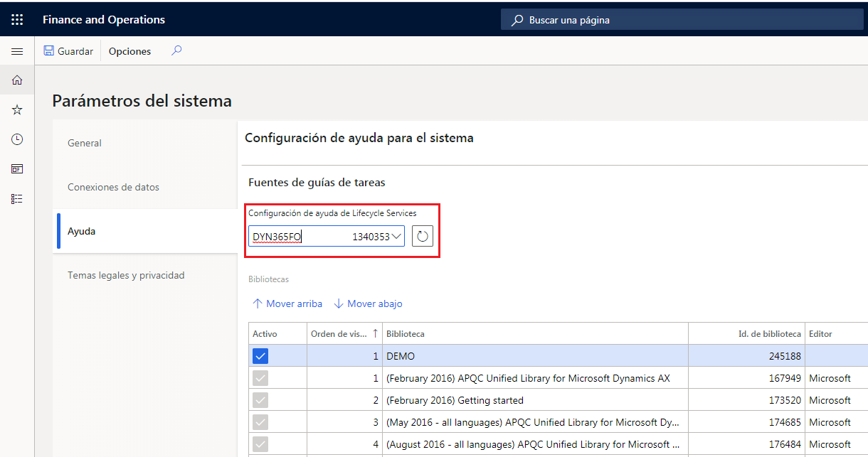Select the (February 2016) Getting started cell
The image size is (868, 457).
[x=535, y=400]
